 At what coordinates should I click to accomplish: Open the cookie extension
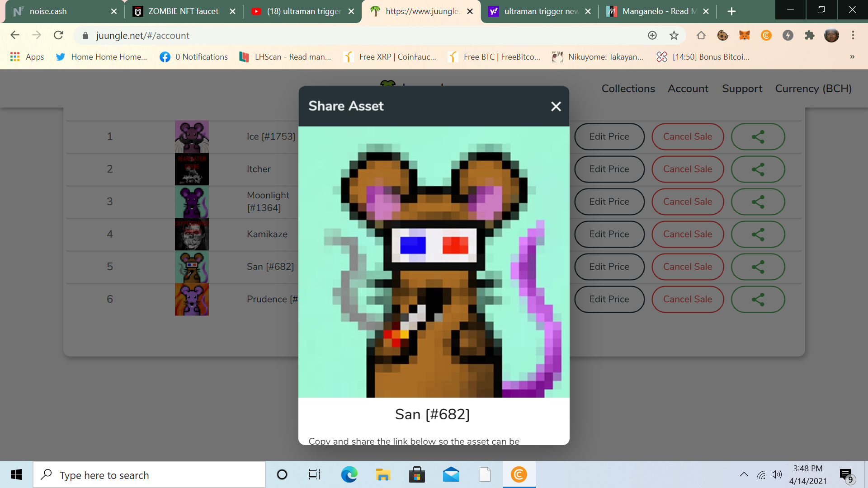pyautogui.click(x=722, y=35)
